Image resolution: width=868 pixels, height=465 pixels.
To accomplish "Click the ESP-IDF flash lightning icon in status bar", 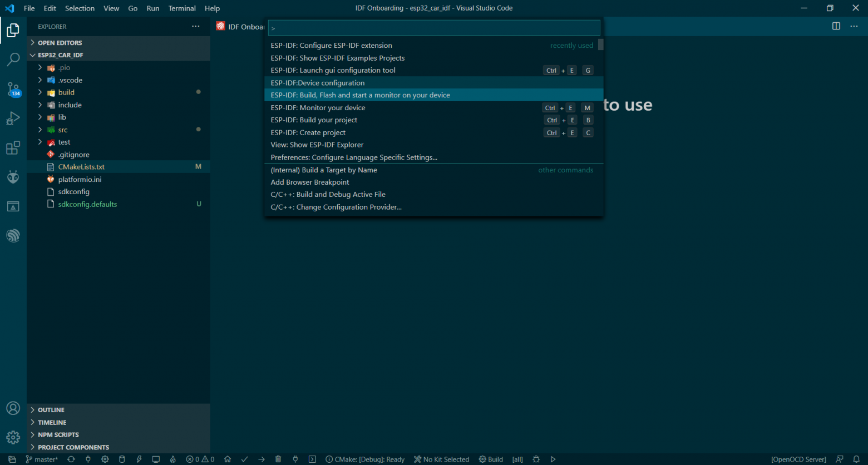I will pyautogui.click(x=139, y=459).
